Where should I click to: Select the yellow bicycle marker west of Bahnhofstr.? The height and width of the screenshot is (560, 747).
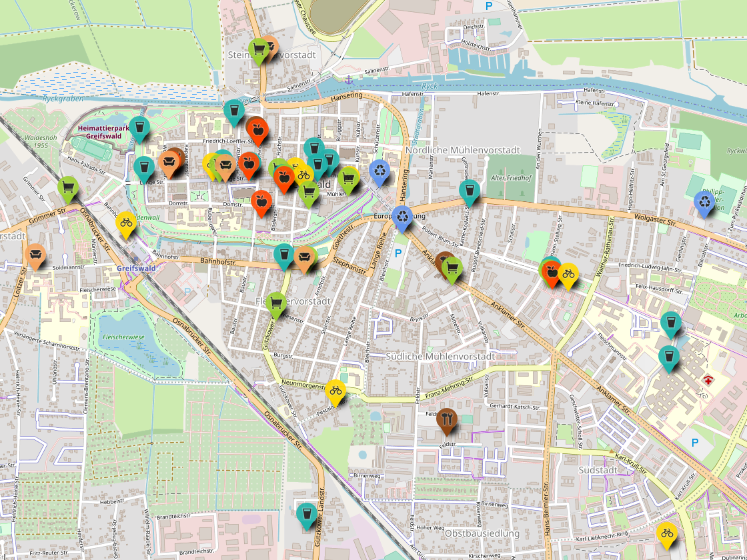126,223
